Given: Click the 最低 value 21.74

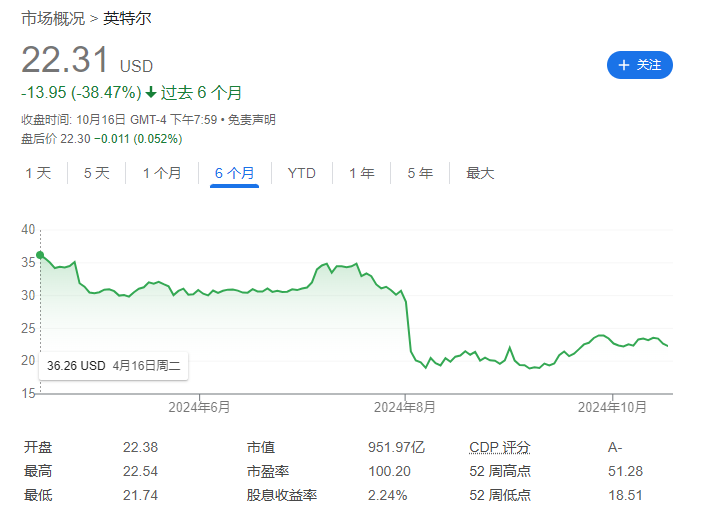Looking at the screenshot, I should pyautogui.click(x=141, y=495).
